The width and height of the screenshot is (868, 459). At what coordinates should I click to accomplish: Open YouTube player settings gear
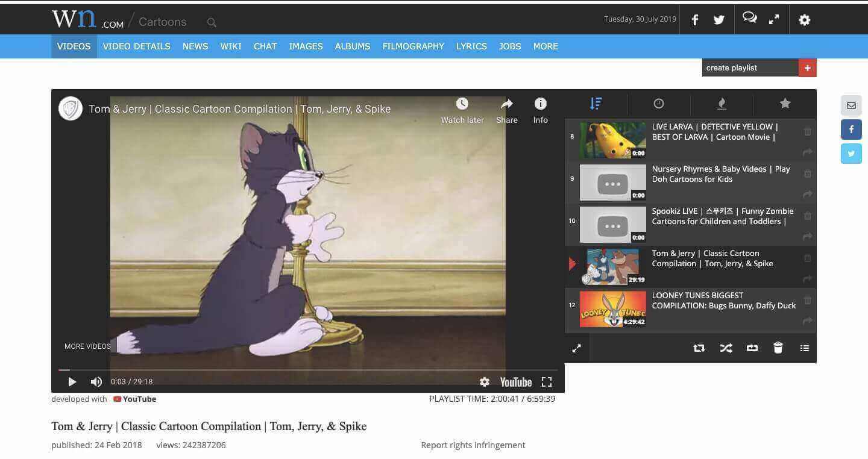[484, 382]
